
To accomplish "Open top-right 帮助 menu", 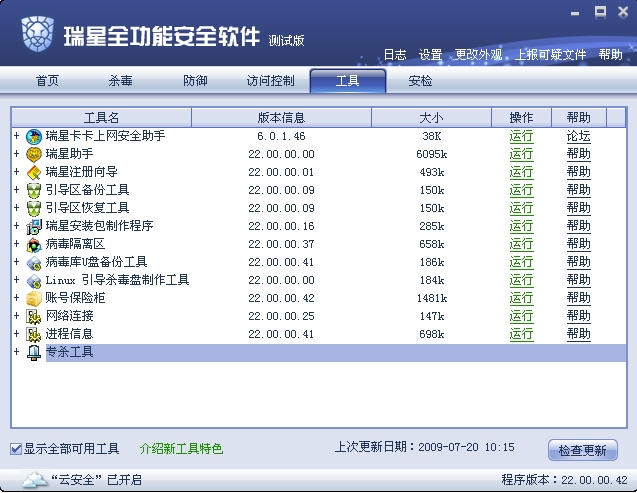I will point(610,54).
